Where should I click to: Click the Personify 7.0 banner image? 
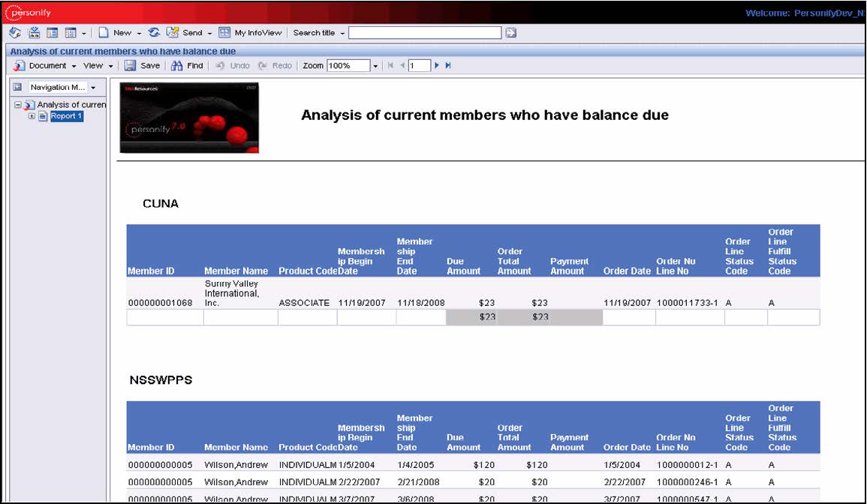tap(189, 118)
